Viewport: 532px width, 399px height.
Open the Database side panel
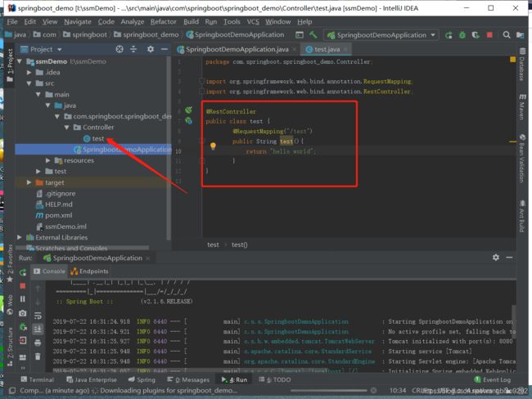[522, 65]
